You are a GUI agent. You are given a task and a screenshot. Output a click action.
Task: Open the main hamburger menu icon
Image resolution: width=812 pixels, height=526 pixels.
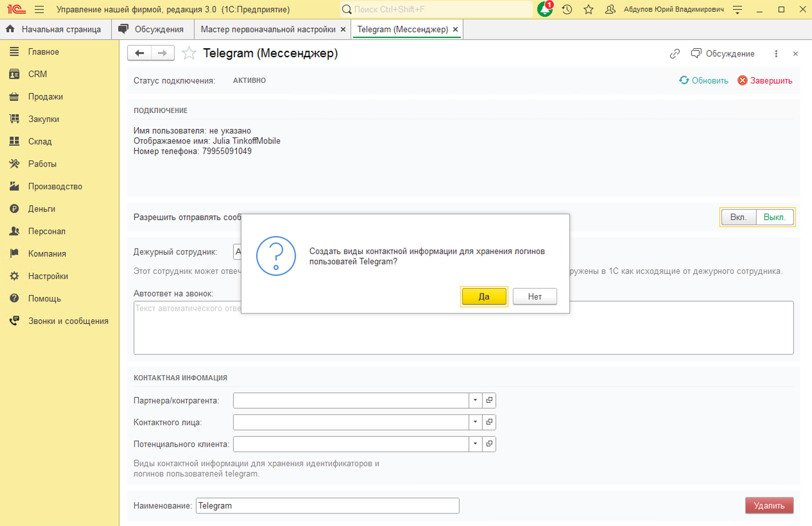[39, 9]
